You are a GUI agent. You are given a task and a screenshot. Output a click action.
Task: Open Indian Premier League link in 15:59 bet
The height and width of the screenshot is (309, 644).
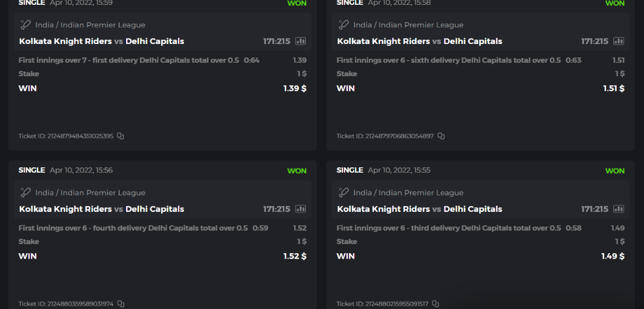point(103,25)
